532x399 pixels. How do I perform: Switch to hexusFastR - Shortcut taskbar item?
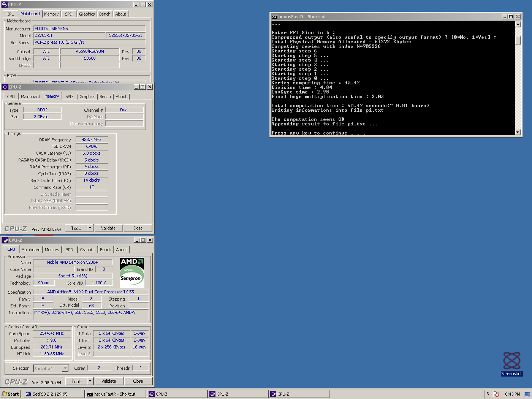[x=116, y=394]
